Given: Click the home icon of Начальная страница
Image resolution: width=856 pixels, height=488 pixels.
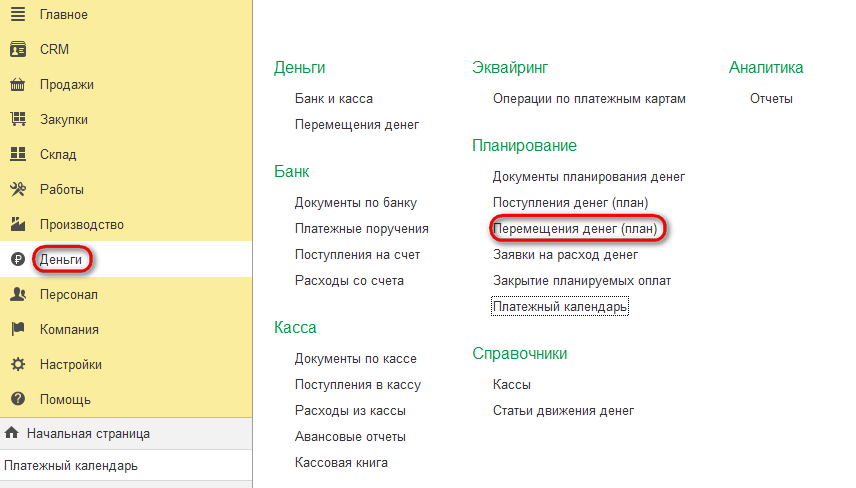Looking at the screenshot, I should pos(11,433).
